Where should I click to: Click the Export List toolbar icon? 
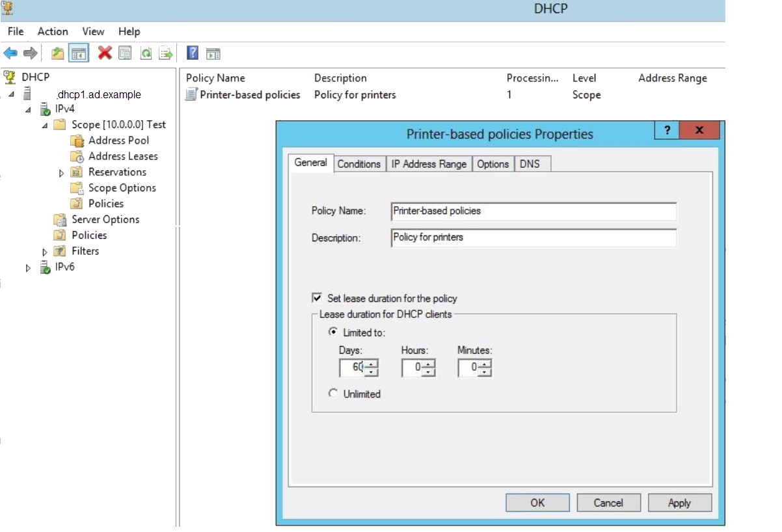[x=166, y=53]
